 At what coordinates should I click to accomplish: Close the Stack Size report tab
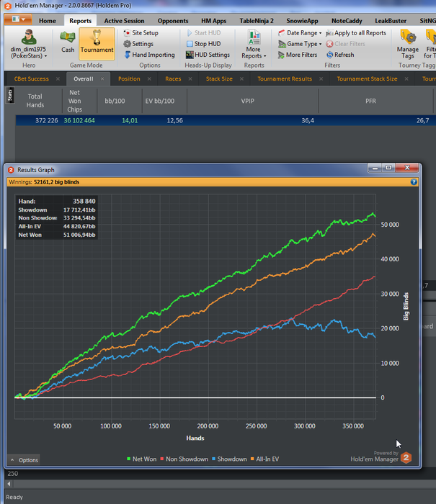click(x=241, y=78)
